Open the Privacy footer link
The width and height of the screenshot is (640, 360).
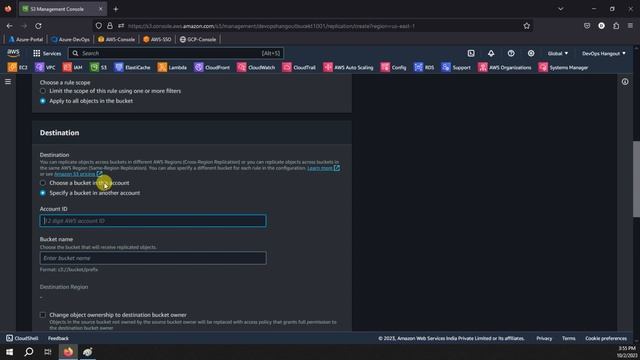(544, 338)
